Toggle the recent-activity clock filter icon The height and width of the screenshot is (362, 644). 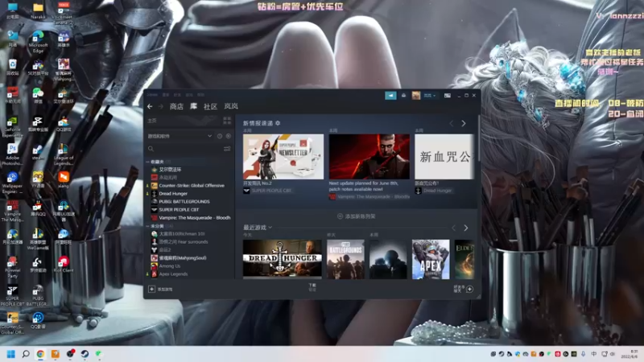click(220, 136)
